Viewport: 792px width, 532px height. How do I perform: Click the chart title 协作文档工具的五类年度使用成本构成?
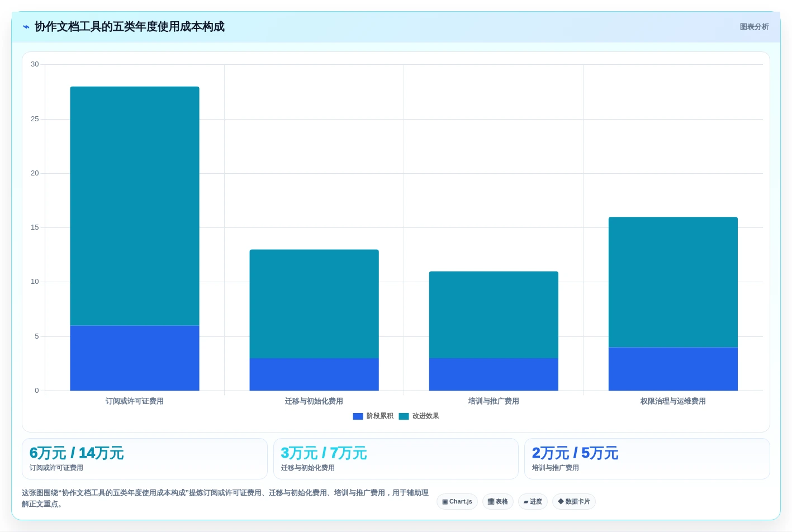coord(130,27)
